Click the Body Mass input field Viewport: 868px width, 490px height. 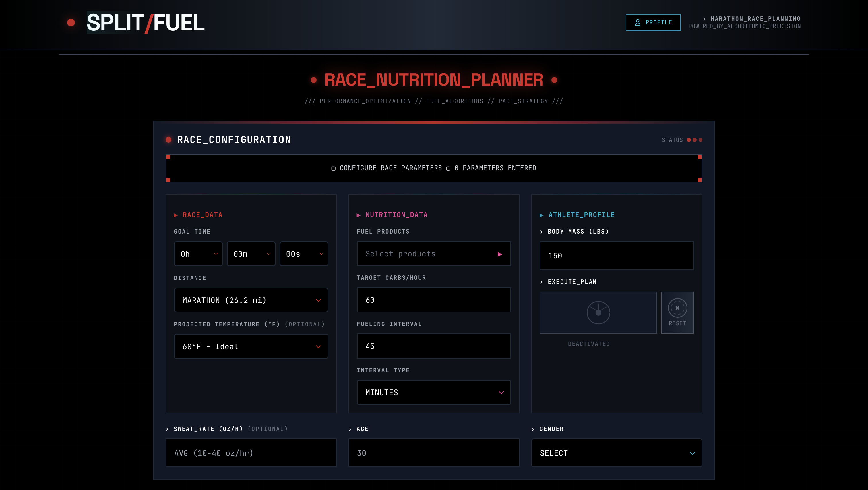point(617,256)
